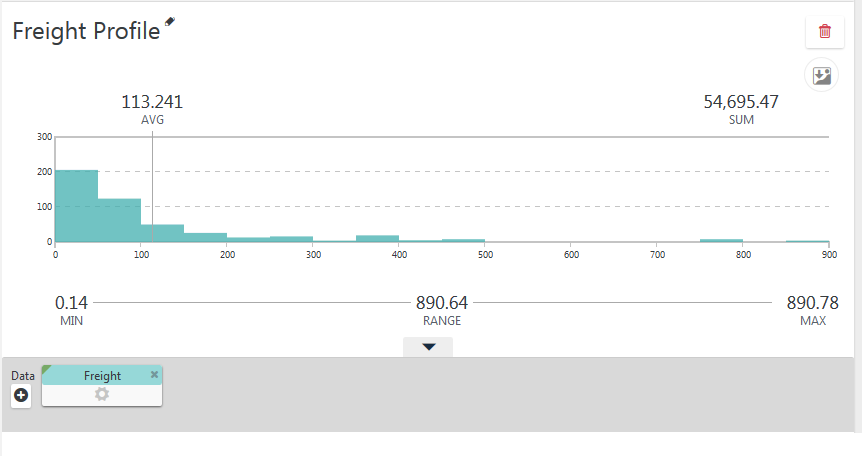Click the MAX value 890.78
The width and height of the screenshot is (862, 456).
813,303
